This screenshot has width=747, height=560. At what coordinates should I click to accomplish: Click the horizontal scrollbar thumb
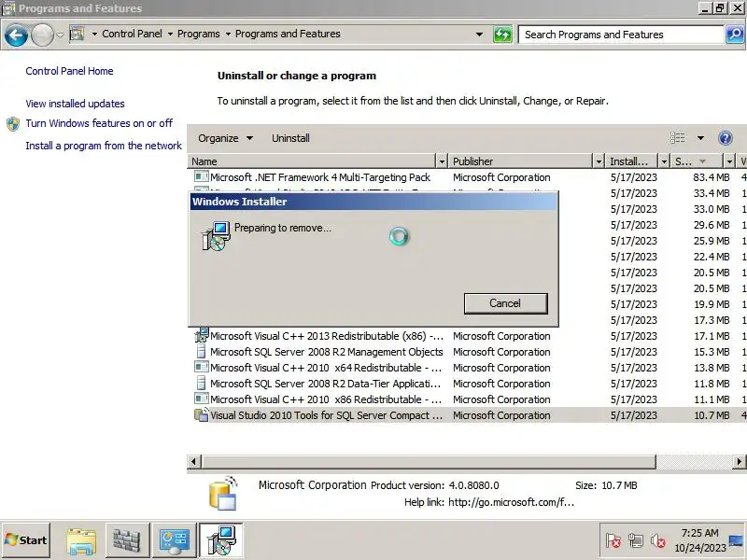pyautogui.click(x=429, y=461)
